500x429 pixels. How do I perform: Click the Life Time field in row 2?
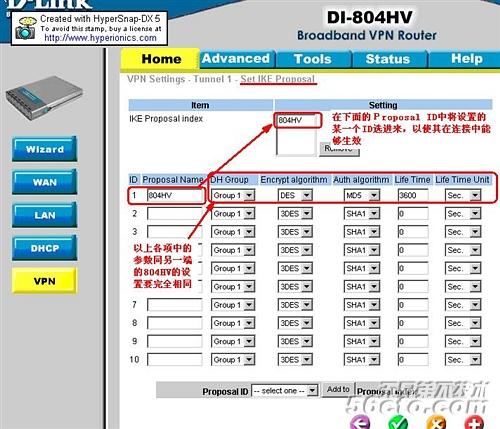tap(413, 214)
